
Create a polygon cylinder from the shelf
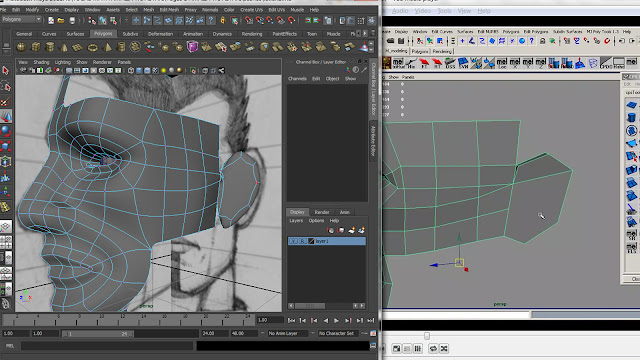pyautogui.click(x=50, y=47)
